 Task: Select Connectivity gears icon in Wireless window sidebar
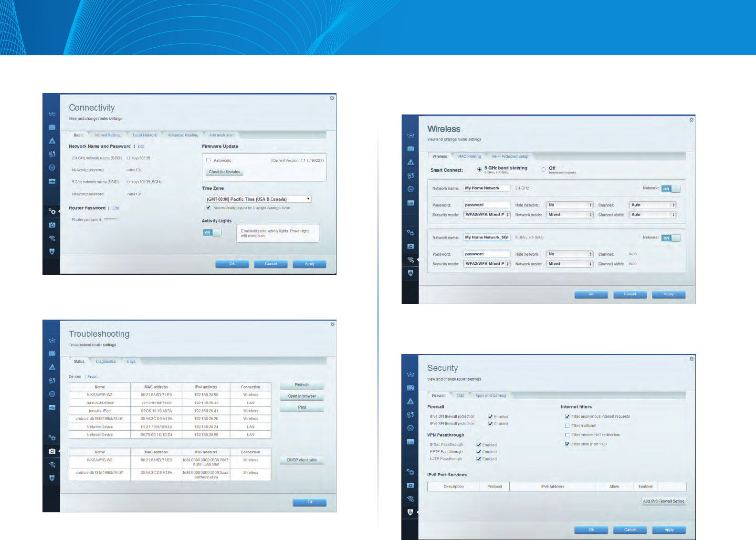[410, 233]
